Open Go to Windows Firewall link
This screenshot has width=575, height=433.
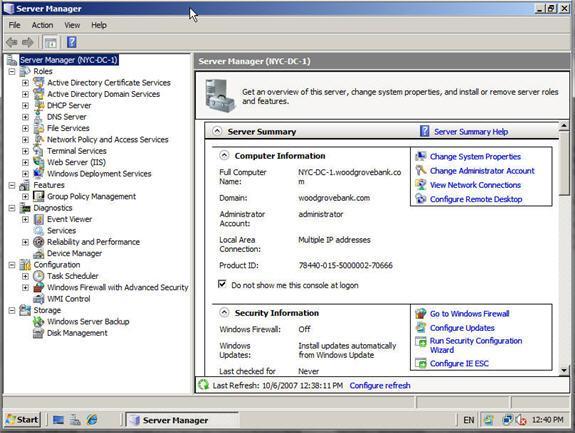point(470,314)
